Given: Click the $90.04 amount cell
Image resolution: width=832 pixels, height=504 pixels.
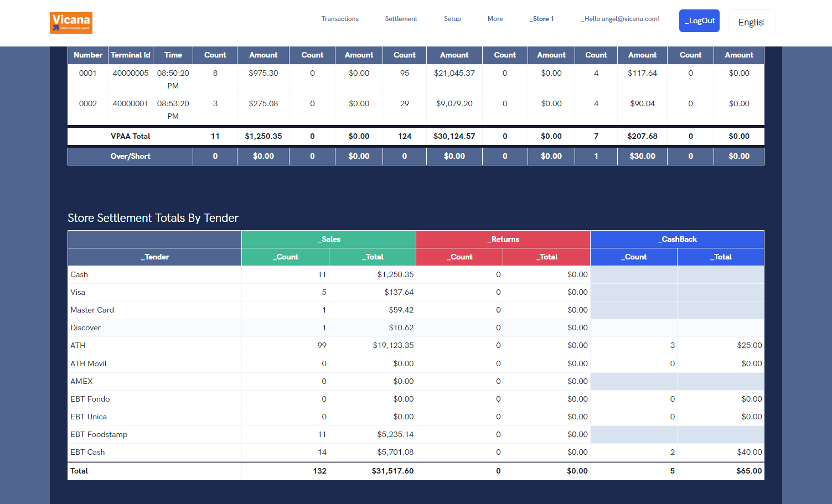Looking at the screenshot, I should 642,103.
